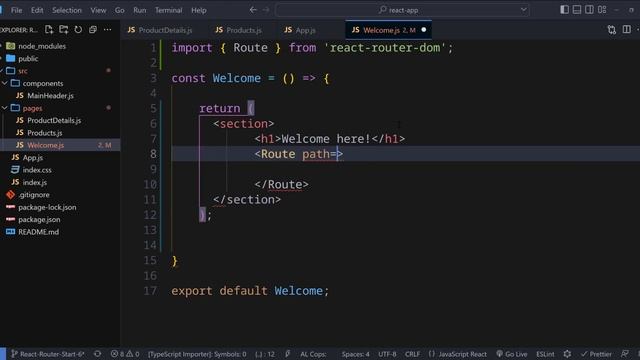Open changes compare icon in editor toolbar
Image resolution: width=640 pixels, height=360 pixels.
tap(611, 29)
